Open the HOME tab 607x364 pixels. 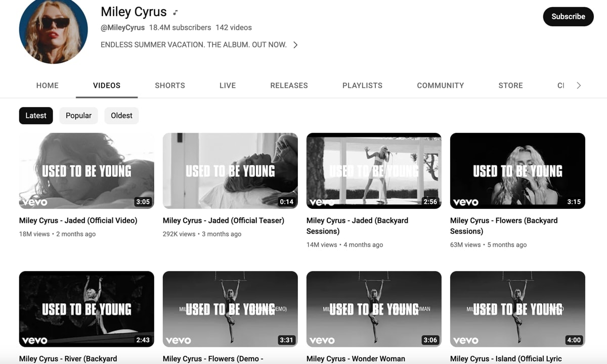pos(48,85)
